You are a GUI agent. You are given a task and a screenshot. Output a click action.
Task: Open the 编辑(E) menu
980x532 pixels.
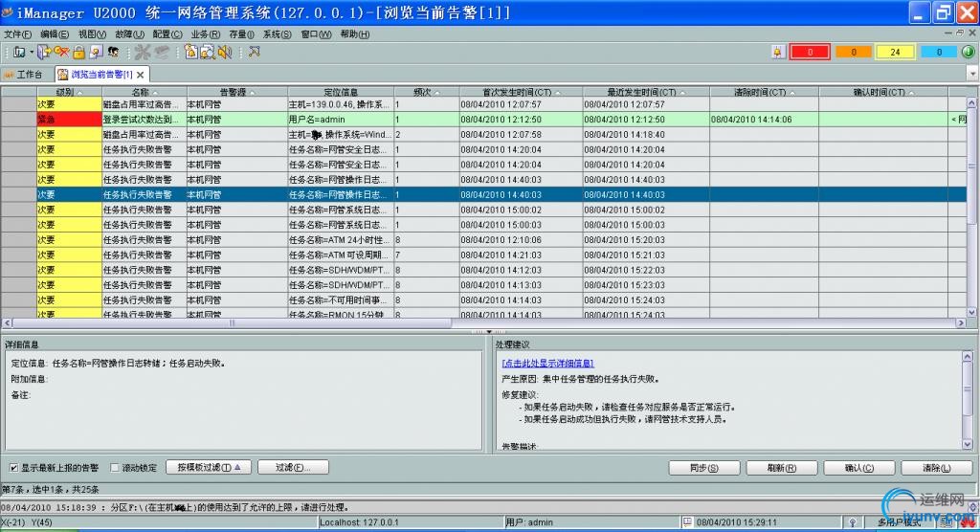tap(55, 34)
